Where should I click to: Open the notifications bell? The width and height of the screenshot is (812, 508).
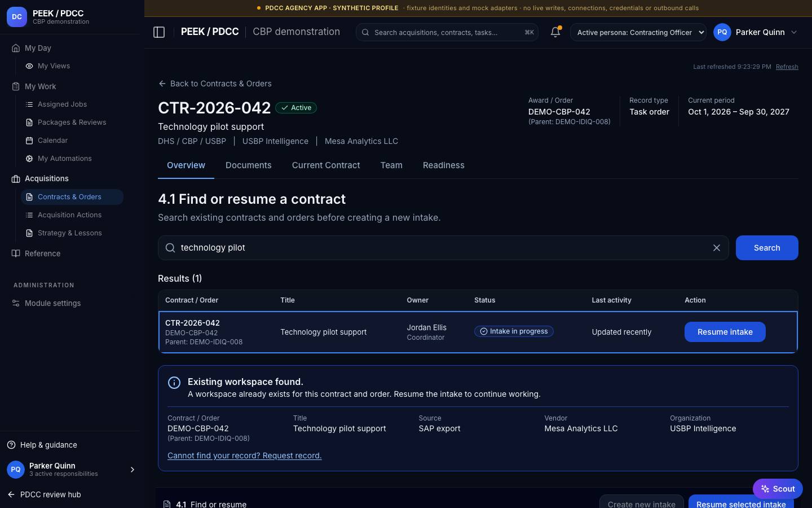(x=555, y=32)
